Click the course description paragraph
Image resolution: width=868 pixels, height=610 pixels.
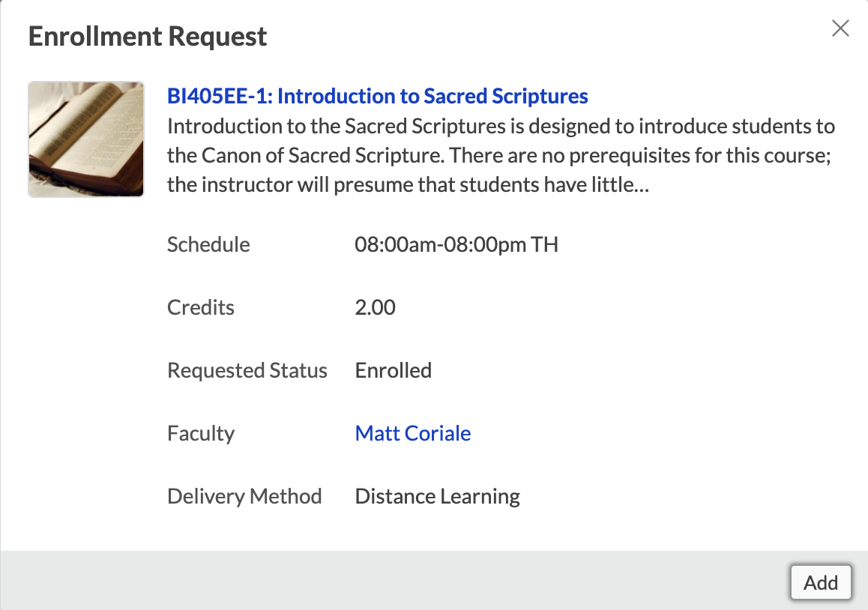500,155
